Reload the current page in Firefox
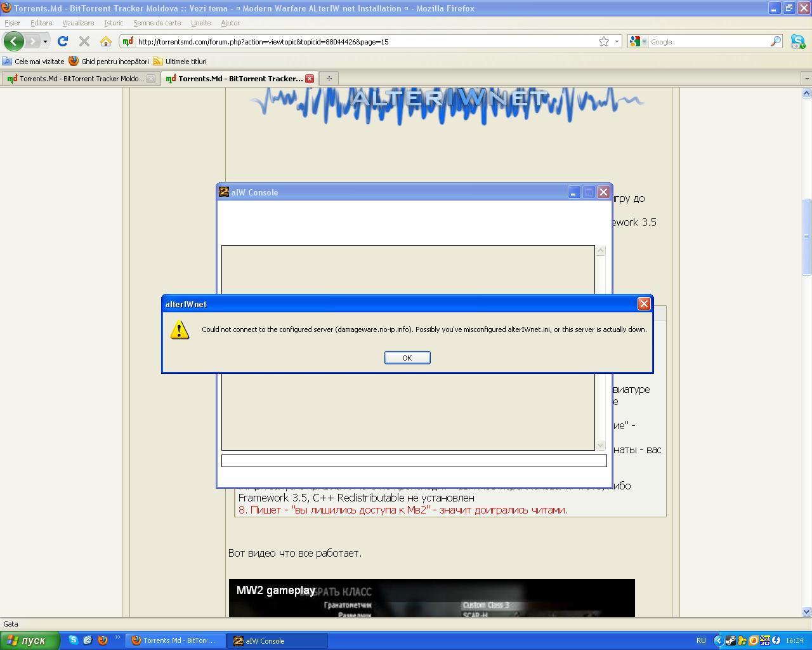 [x=62, y=41]
